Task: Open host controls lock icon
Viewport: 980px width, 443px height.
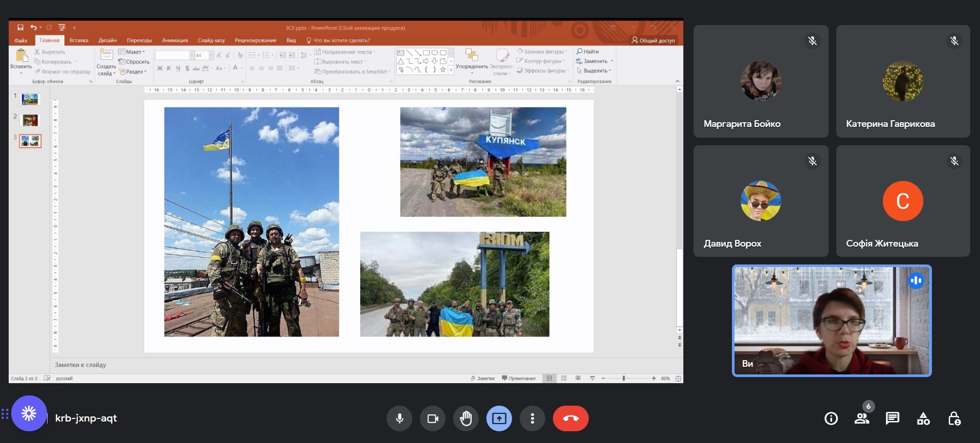Action: 954,418
